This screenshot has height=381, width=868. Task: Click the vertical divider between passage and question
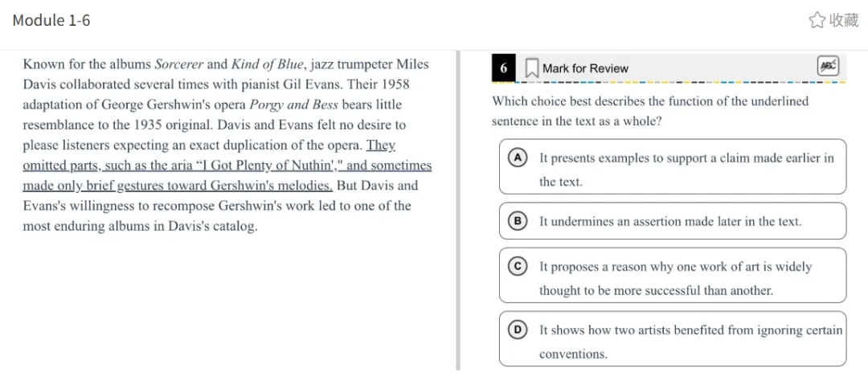pyautogui.click(x=458, y=209)
